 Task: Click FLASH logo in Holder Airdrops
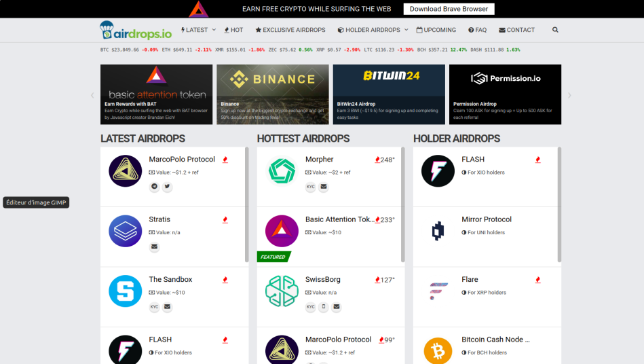pos(438,171)
